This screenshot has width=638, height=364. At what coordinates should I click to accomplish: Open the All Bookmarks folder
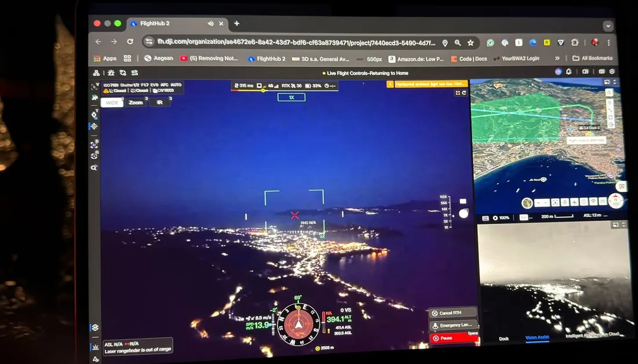592,58
